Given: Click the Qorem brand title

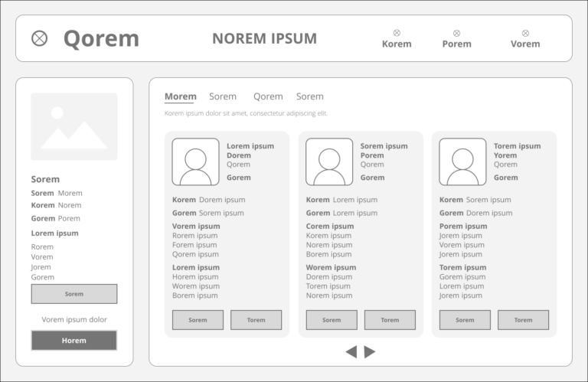Looking at the screenshot, I should [101, 38].
